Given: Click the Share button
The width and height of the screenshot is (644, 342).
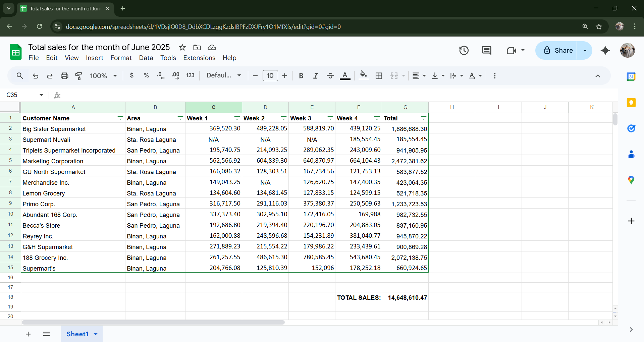Looking at the screenshot, I should [x=558, y=51].
